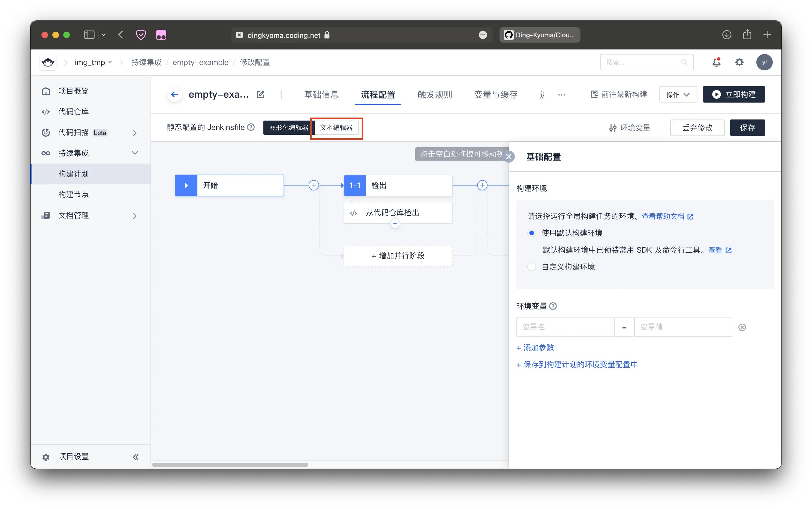Select 自定义构建环境 radio option

coord(532,267)
